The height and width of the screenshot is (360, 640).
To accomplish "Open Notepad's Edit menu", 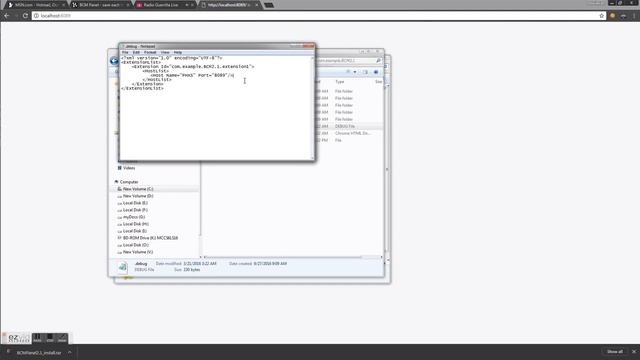I will point(136,52).
